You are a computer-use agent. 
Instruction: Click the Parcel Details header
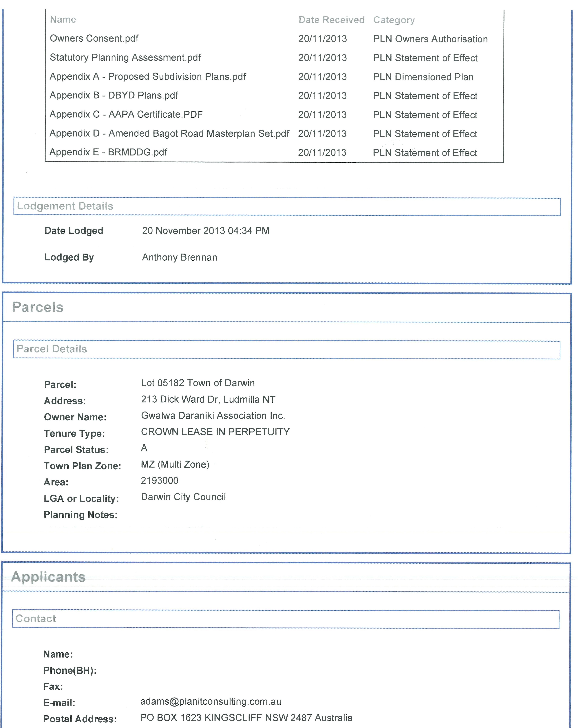tap(287, 349)
